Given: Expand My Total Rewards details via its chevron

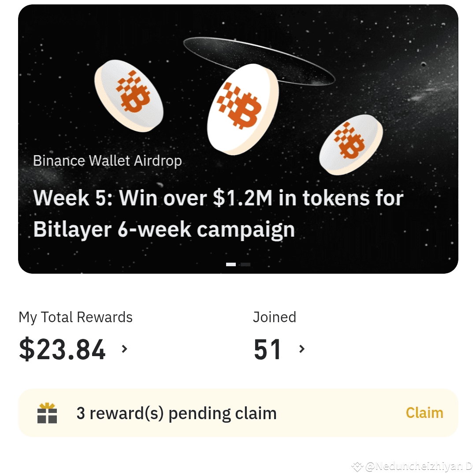Looking at the screenshot, I should point(124,349).
